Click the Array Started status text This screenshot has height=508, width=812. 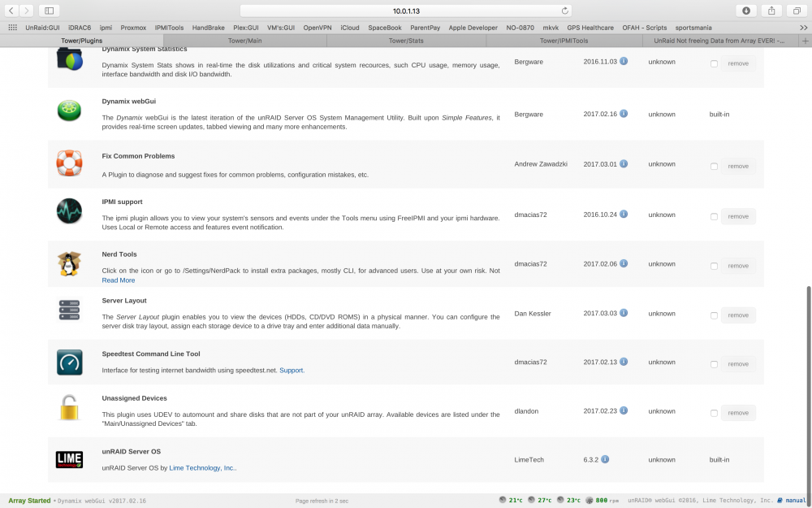tap(29, 501)
